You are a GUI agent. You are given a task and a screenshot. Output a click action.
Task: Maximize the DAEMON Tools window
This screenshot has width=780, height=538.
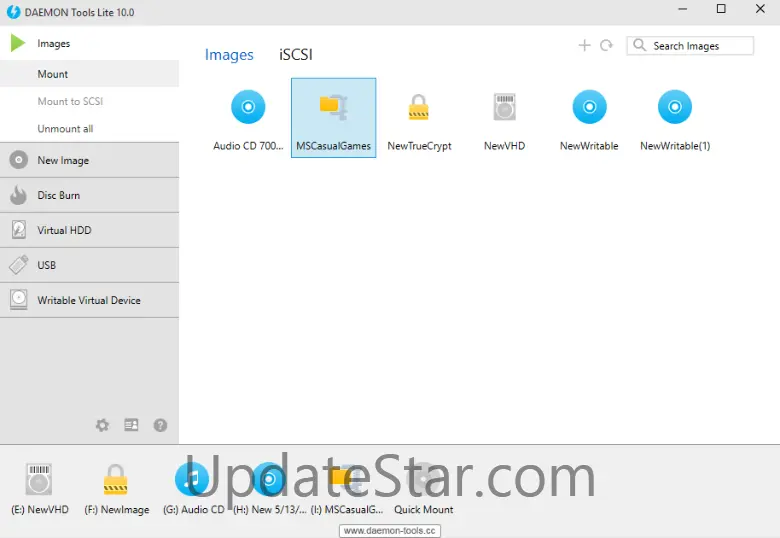tap(721, 8)
